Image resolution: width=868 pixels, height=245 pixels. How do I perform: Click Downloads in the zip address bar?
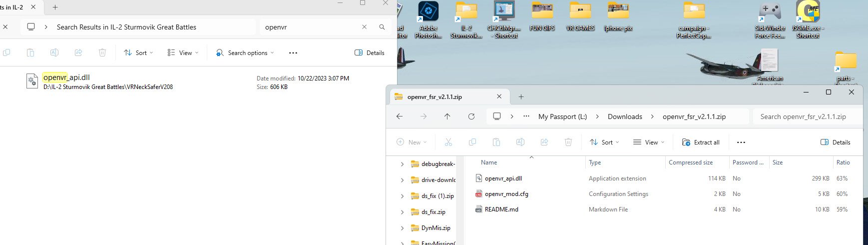(625, 116)
